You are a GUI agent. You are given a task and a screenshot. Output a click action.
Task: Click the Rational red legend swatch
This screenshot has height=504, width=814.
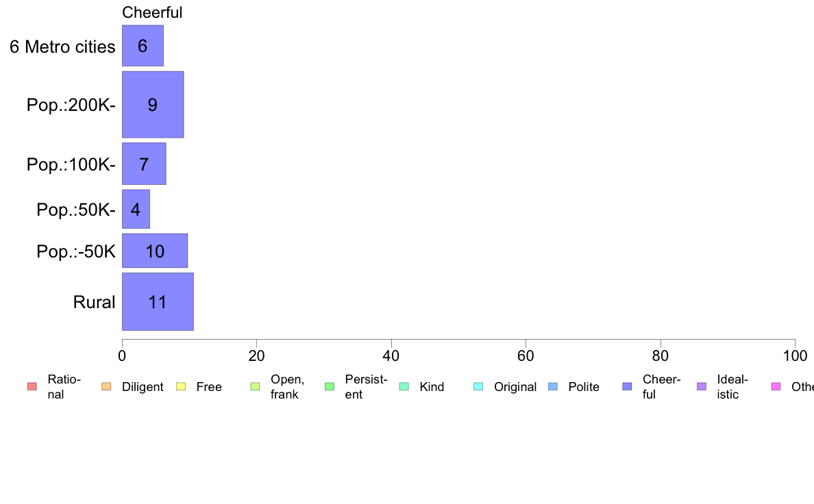point(32,387)
